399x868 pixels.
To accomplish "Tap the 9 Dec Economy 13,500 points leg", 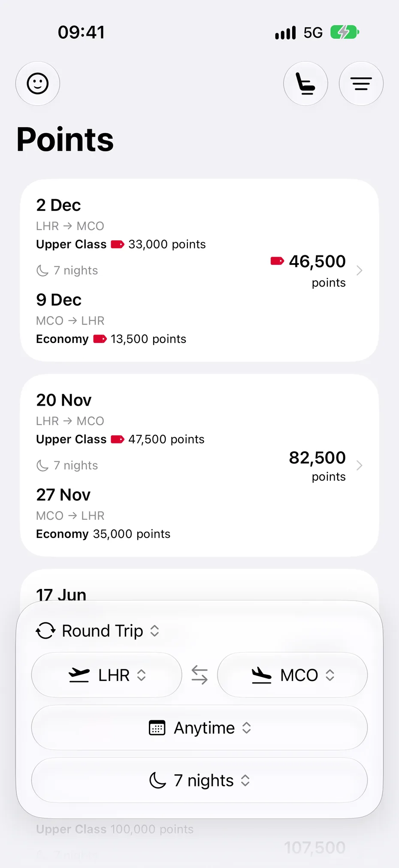I will (111, 320).
